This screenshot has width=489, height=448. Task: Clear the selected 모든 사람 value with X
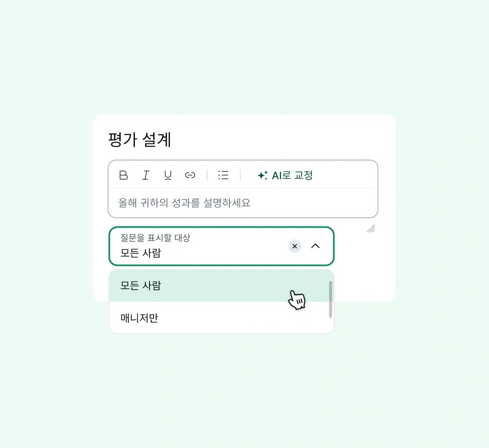[295, 246]
